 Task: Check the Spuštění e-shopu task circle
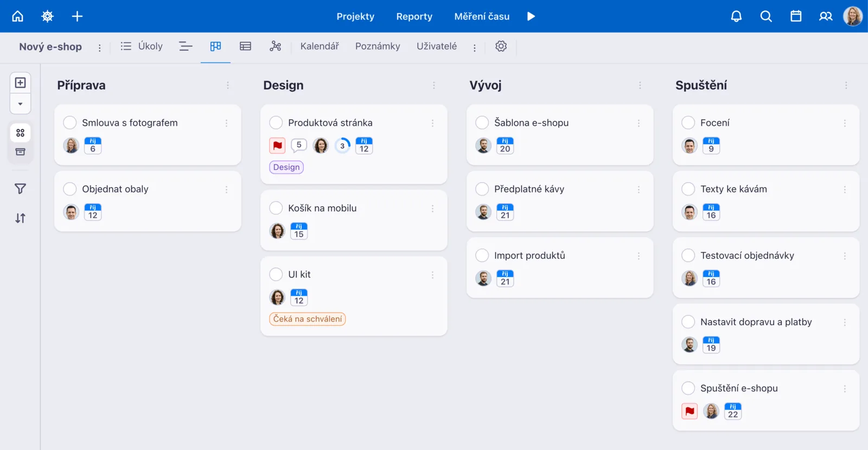point(688,388)
